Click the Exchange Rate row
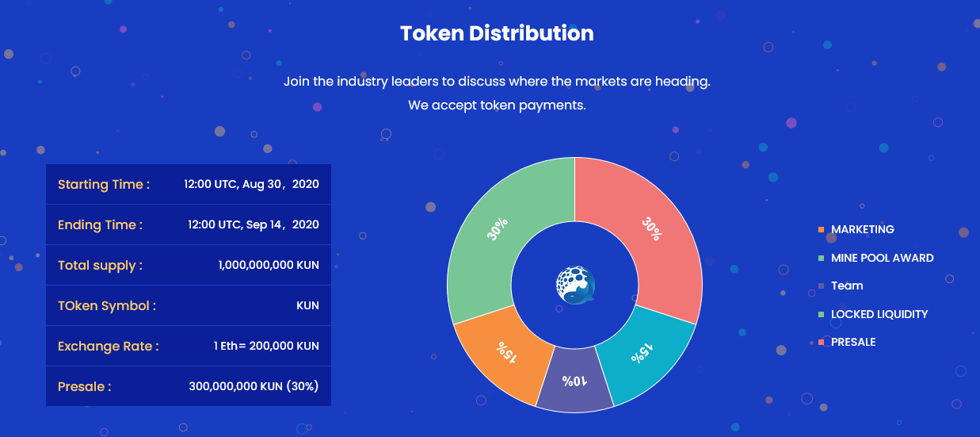980x437 pixels. pos(189,346)
